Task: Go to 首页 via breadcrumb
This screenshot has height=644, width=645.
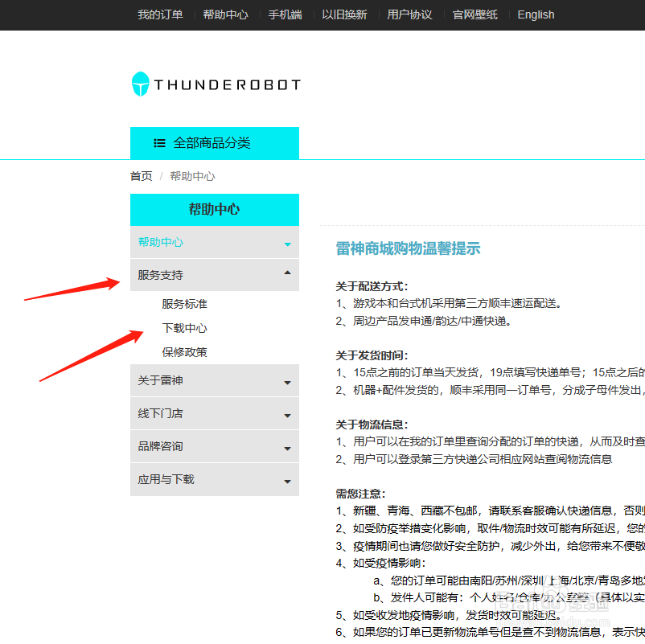Action: point(141,176)
